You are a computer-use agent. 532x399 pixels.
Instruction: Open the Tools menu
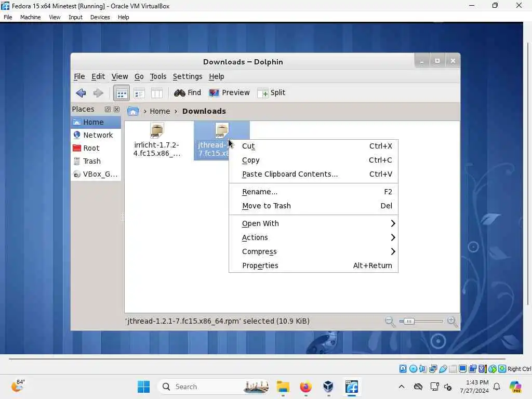click(x=158, y=76)
